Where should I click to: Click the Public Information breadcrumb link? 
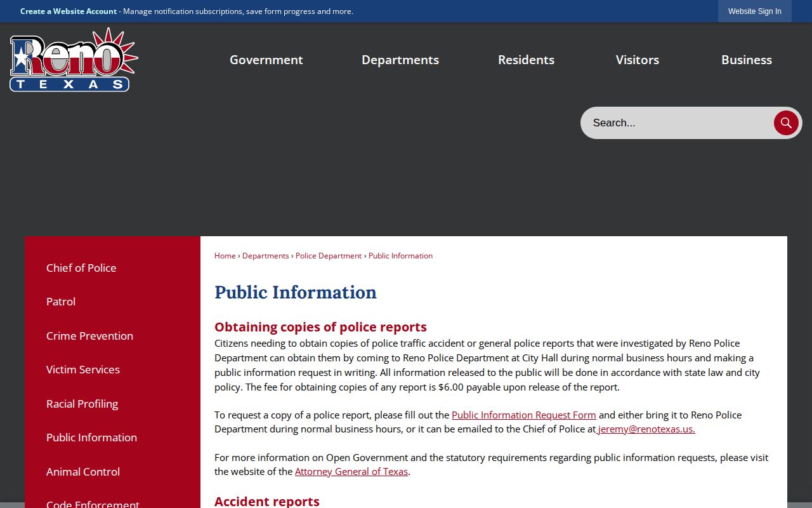pos(400,256)
